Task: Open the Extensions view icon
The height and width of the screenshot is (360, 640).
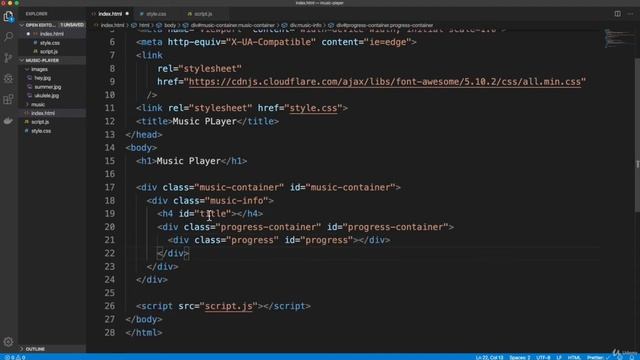Action: [x=9, y=99]
